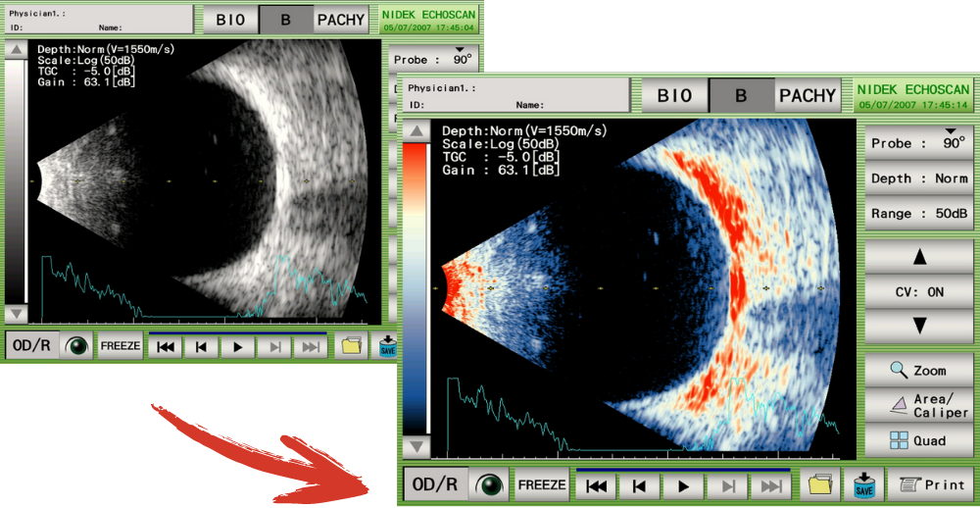This screenshot has height=508, width=980.
Task: Toggle Depth : Norm button
Action: click(920, 178)
